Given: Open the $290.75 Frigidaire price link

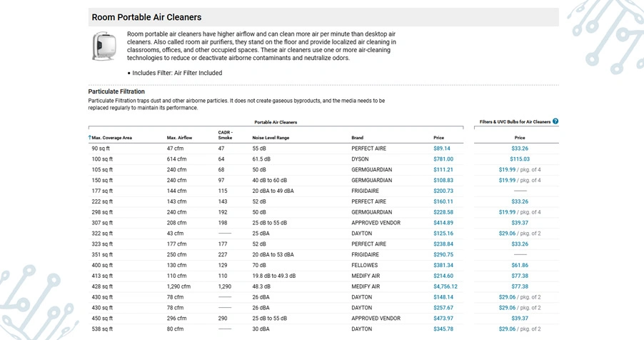Looking at the screenshot, I should [443, 255].
